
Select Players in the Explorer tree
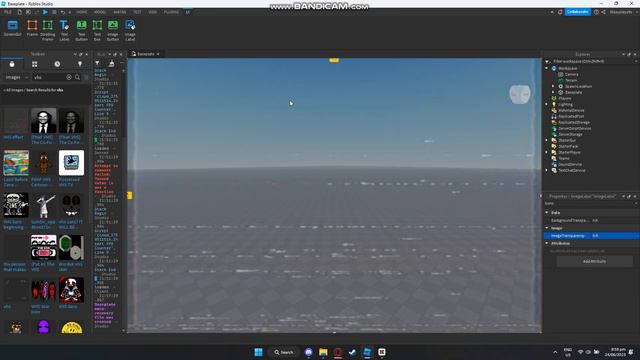(x=564, y=98)
